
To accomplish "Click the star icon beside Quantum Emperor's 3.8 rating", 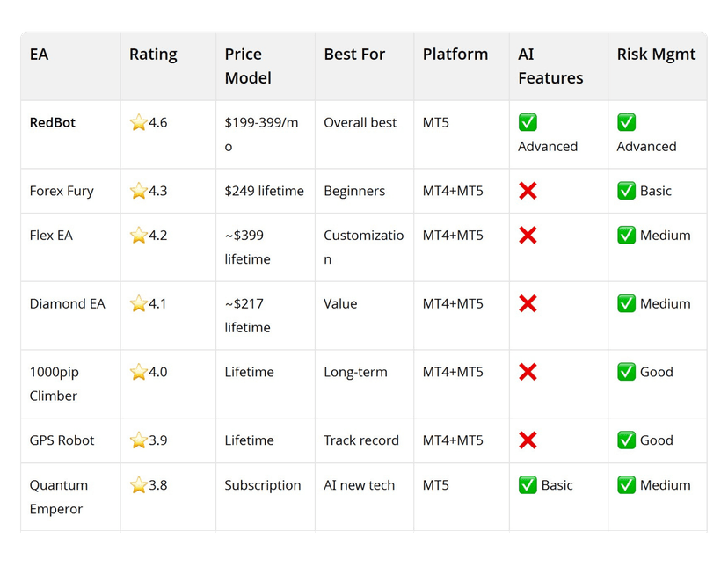I will [x=138, y=485].
